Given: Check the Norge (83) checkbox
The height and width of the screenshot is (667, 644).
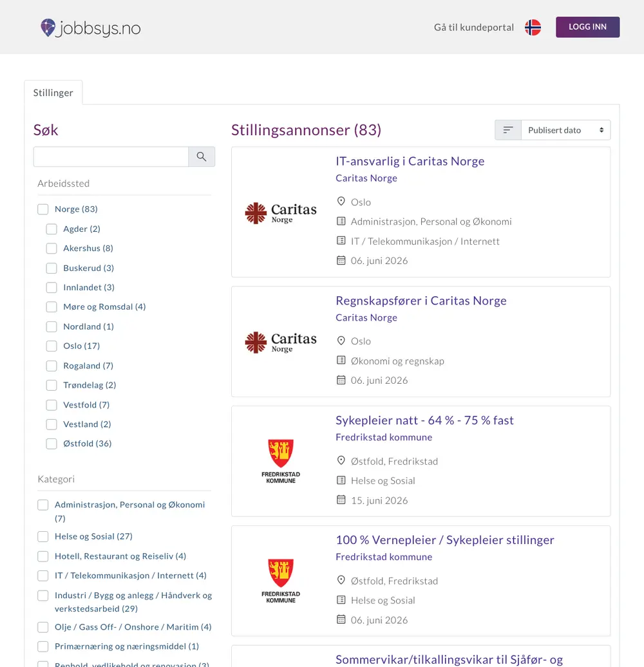Looking at the screenshot, I should pos(43,209).
